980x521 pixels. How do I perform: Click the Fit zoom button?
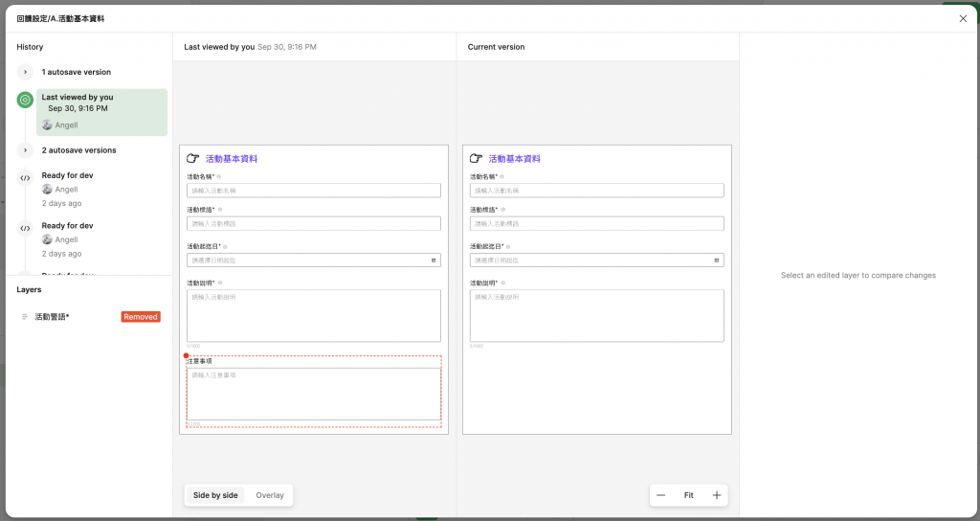click(689, 495)
